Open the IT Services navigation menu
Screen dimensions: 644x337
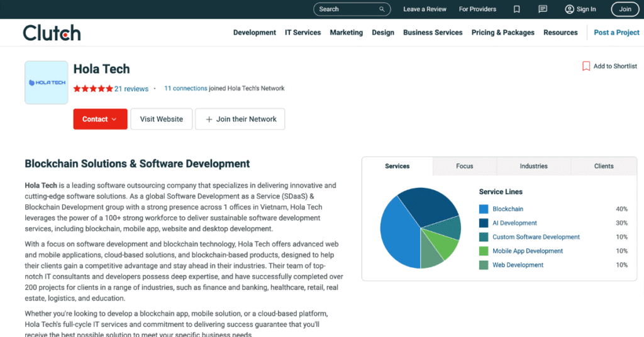tap(303, 33)
